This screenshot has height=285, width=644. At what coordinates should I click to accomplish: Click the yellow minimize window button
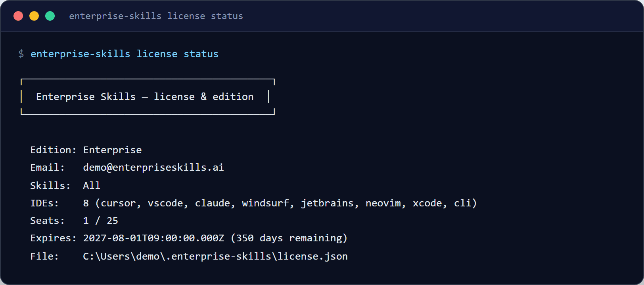pyautogui.click(x=34, y=16)
